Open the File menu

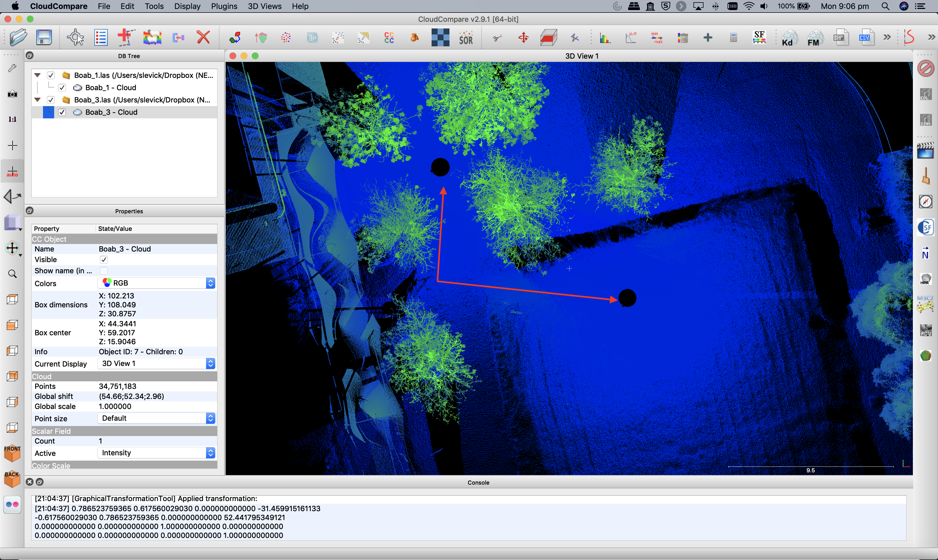click(x=104, y=6)
